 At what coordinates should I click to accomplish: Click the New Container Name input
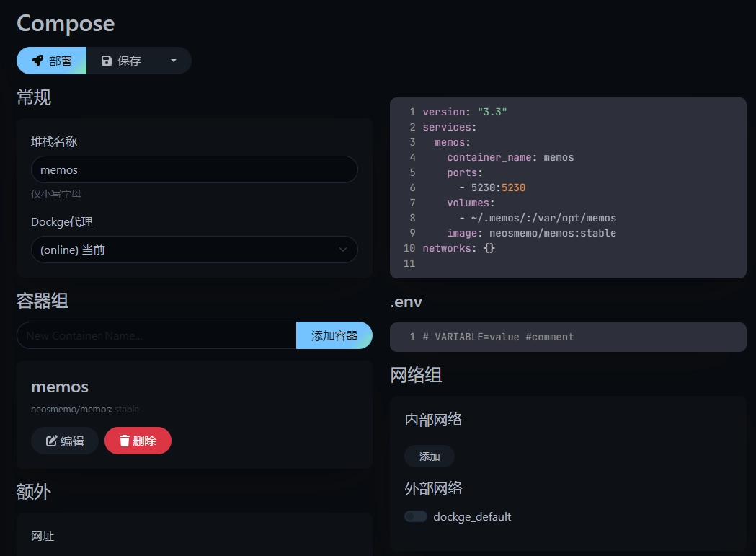click(156, 335)
